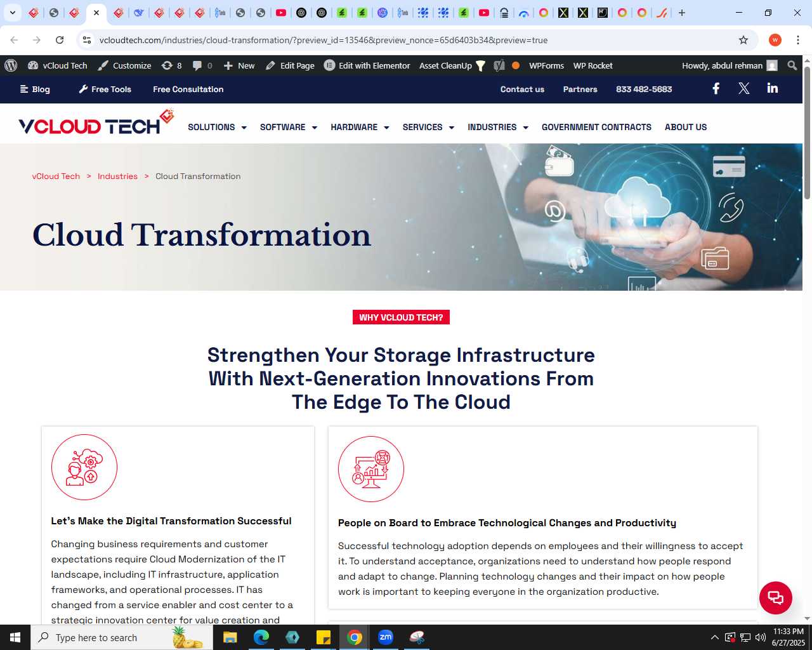Open Zoom from taskbar

click(386, 637)
